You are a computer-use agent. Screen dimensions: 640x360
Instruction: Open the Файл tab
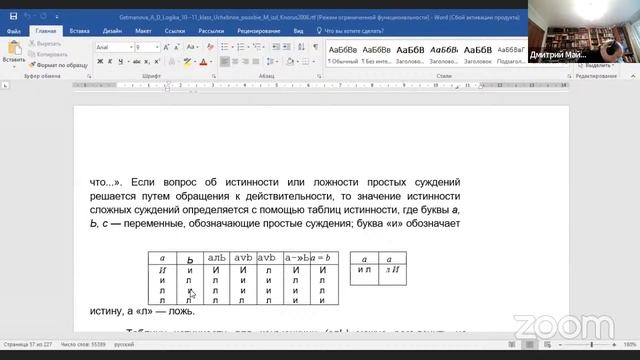[13, 31]
